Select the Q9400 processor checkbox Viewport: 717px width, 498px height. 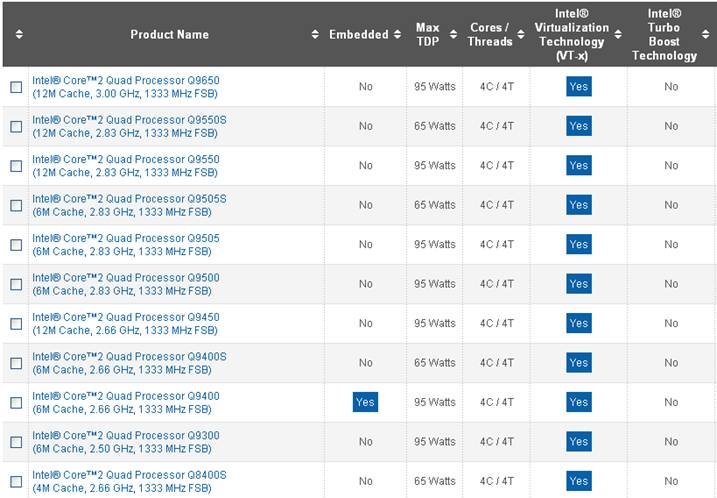[x=16, y=402]
